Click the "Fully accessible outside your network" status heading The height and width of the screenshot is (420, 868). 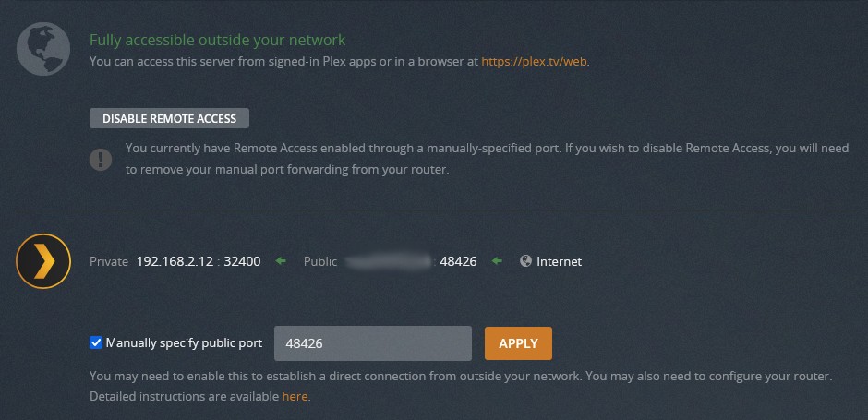(217, 41)
